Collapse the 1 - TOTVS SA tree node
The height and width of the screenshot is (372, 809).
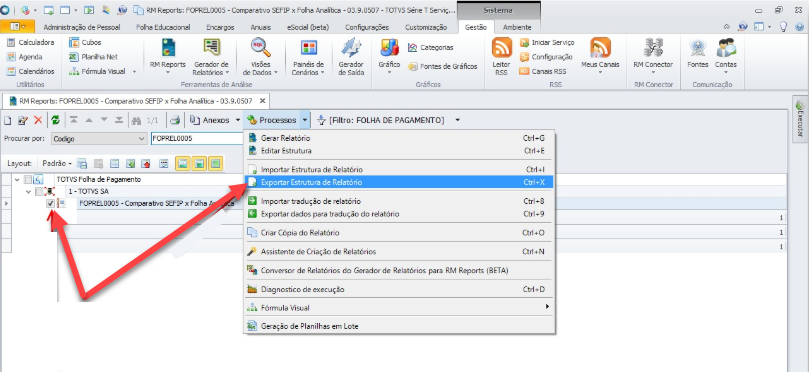click(x=29, y=191)
